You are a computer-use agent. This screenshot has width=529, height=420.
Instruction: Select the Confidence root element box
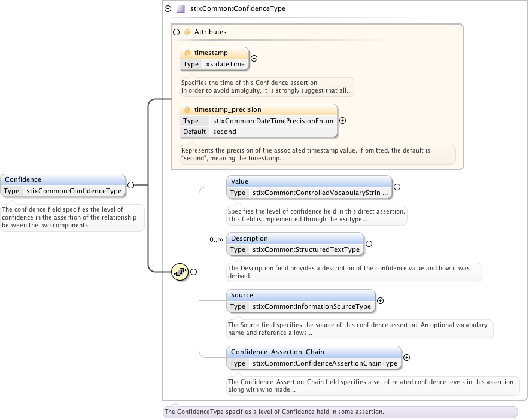(x=63, y=179)
